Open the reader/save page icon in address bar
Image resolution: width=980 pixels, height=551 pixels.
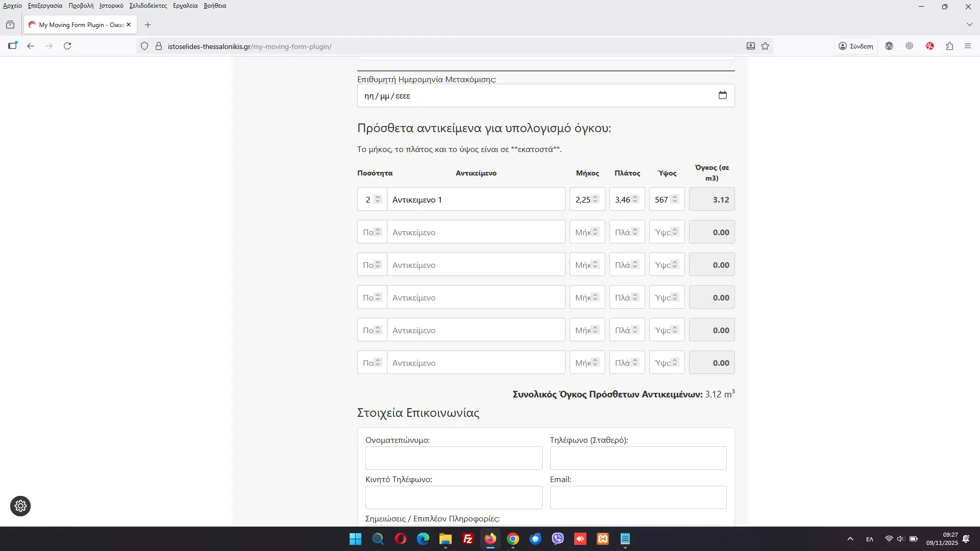751,46
